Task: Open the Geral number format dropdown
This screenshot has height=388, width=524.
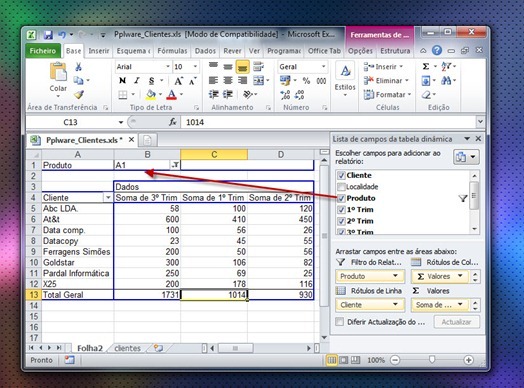Action: pos(323,67)
